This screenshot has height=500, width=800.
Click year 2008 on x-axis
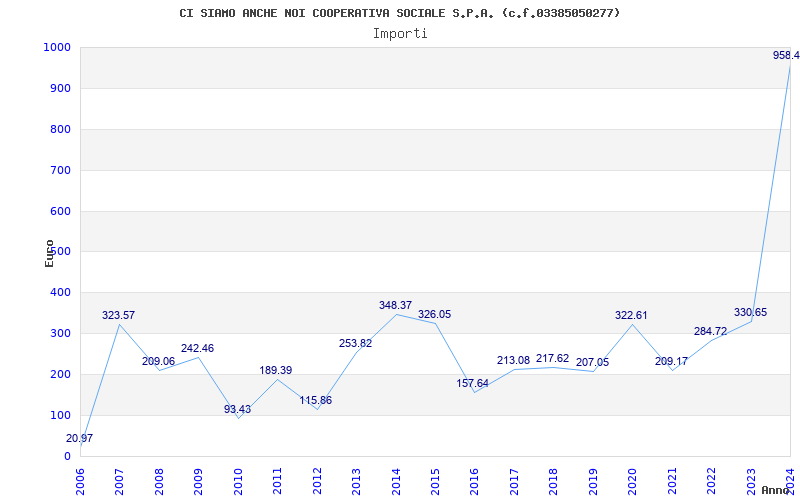coord(159,482)
